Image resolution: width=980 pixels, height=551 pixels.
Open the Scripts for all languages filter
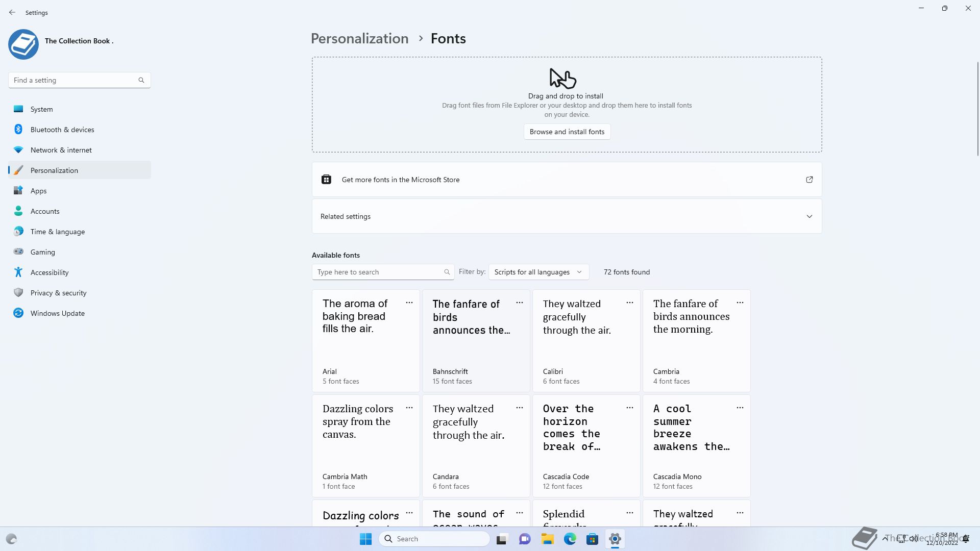[x=538, y=272]
